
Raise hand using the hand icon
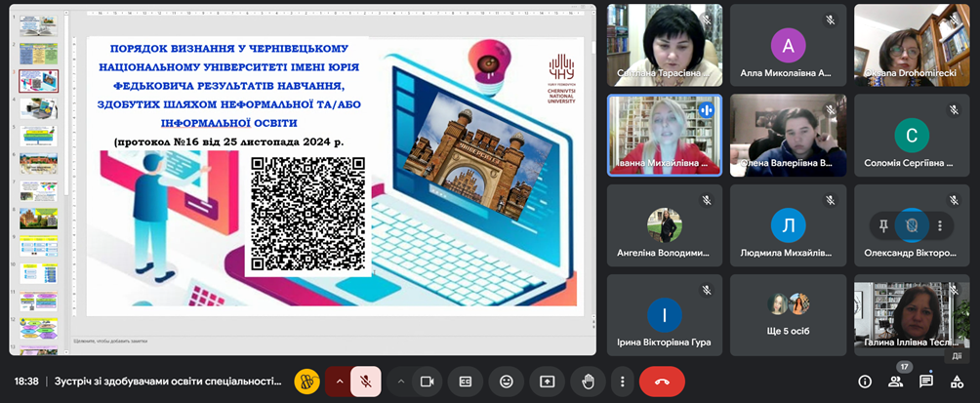pos(588,382)
